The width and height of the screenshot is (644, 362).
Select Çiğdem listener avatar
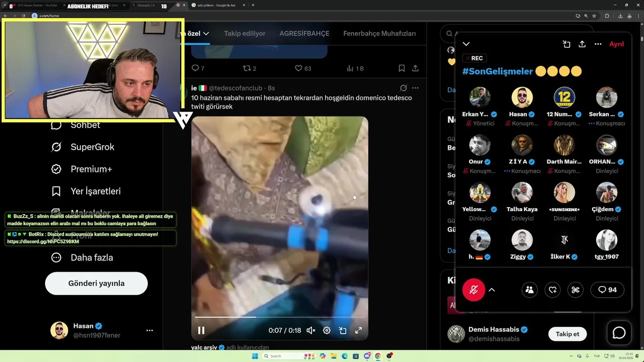607,193
